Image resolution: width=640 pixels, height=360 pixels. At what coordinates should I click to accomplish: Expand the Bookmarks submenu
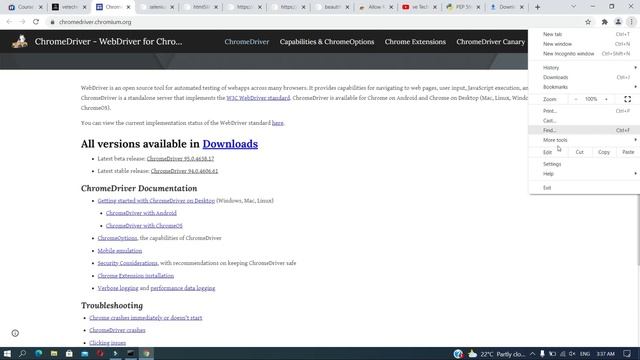[584, 87]
